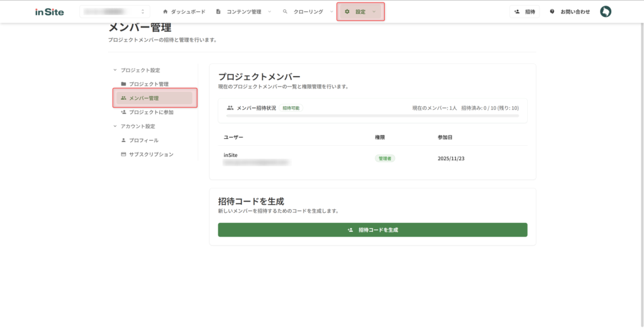Open the user avatar menu
Image resolution: width=644 pixels, height=336 pixels.
point(606,11)
